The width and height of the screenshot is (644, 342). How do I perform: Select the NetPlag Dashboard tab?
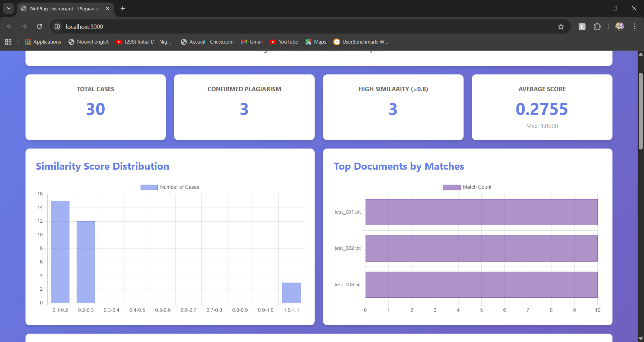pyautogui.click(x=64, y=8)
